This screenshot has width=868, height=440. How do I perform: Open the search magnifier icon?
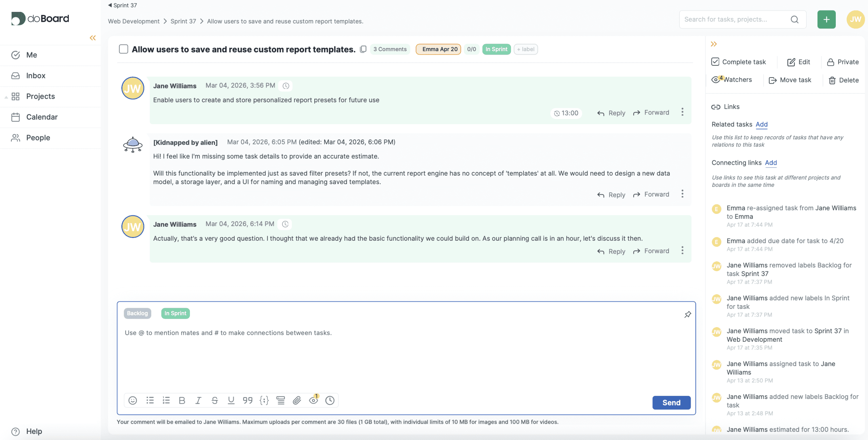(794, 19)
